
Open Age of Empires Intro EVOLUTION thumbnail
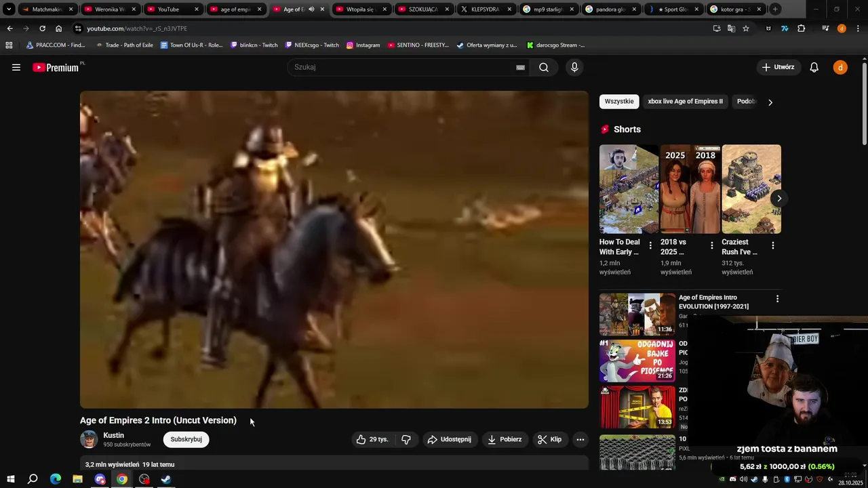tap(637, 314)
